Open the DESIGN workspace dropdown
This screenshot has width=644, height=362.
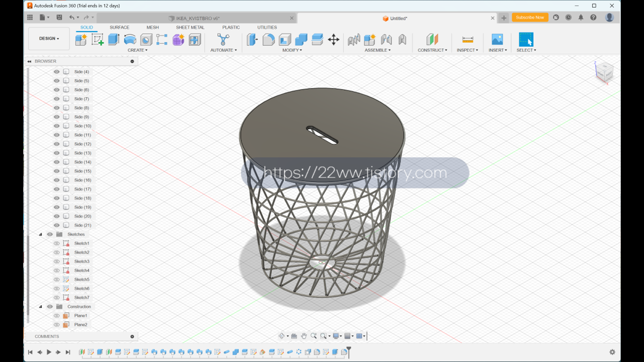tap(49, 39)
